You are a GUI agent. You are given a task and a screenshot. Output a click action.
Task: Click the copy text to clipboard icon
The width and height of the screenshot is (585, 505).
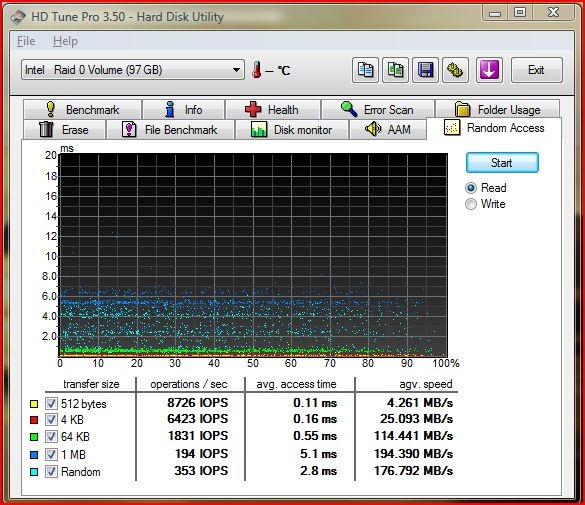tap(365, 70)
